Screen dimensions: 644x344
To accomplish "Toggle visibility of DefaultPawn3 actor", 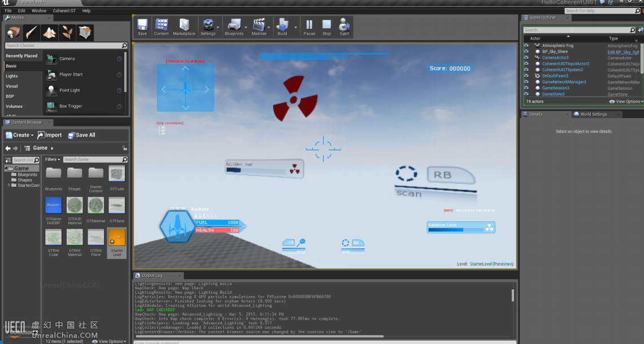I will (526, 76).
